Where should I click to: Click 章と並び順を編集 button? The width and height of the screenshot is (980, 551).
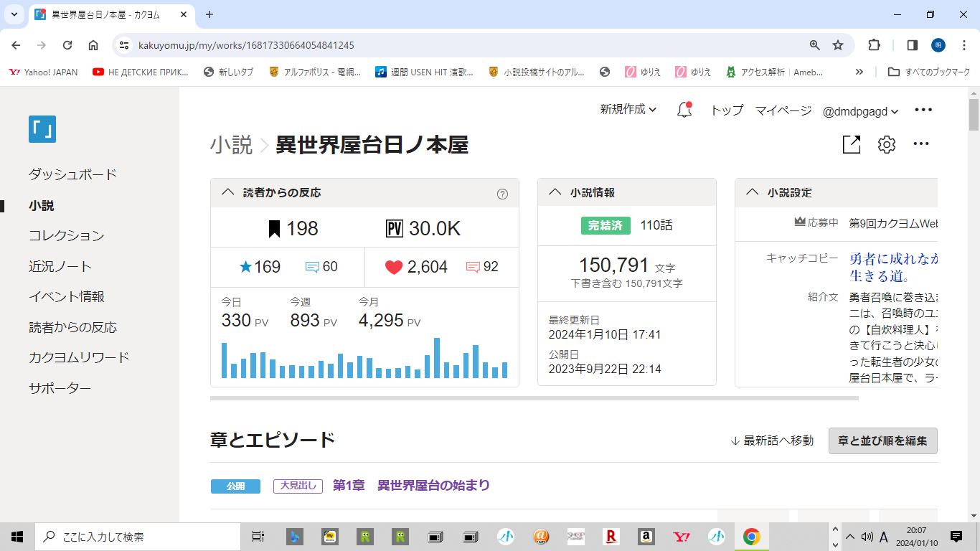pos(882,441)
